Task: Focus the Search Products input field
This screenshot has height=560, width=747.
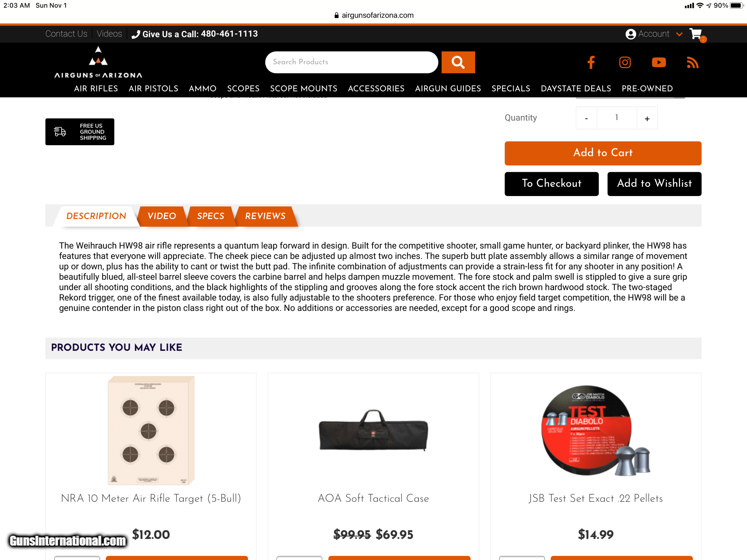Action: [351, 62]
